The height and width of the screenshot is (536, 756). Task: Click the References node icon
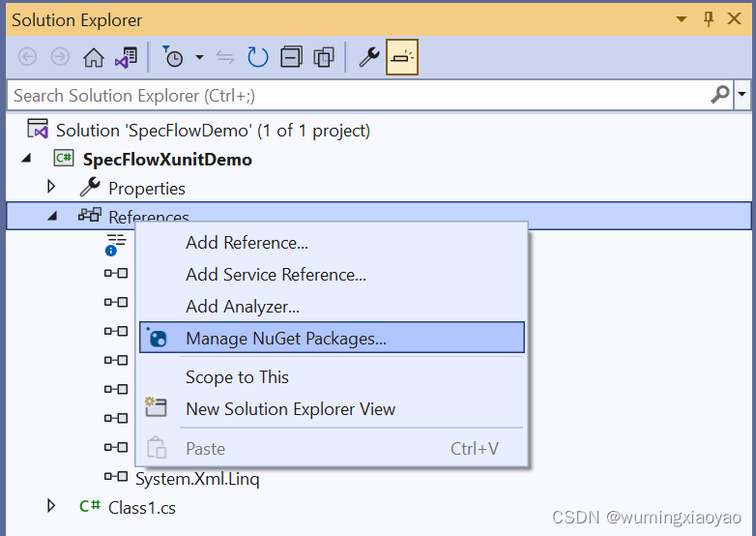(90, 215)
